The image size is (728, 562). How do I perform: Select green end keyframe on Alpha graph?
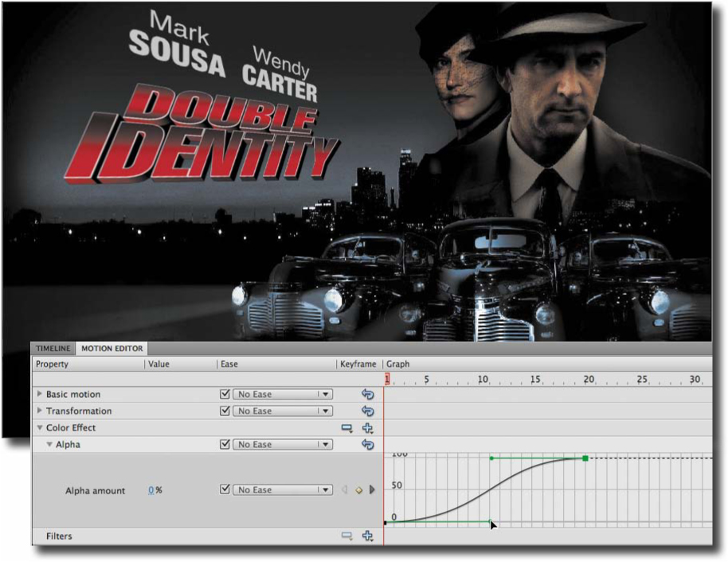coord(585,458)
